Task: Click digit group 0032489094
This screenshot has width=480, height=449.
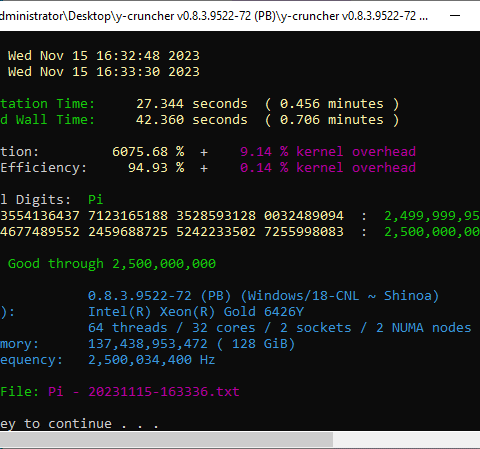Action: [304, 216]
